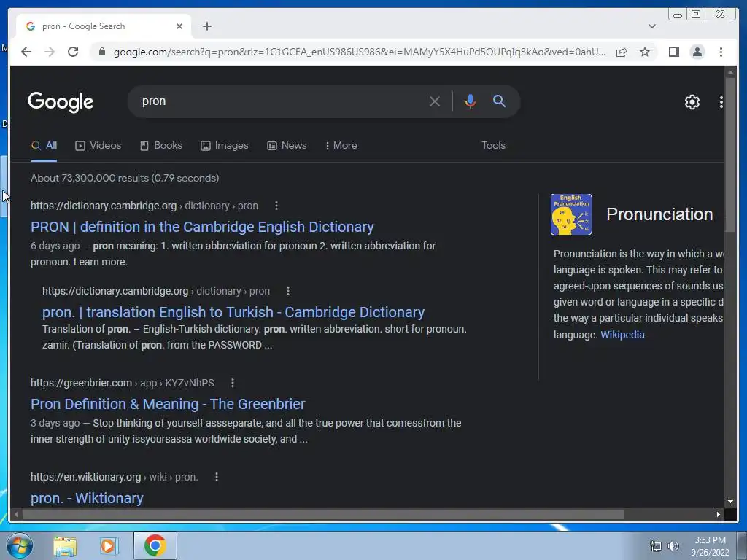The width and height of the screenshot is (747, 560).
Task: Open the Windows Start menu
Action: pos(19,545)
